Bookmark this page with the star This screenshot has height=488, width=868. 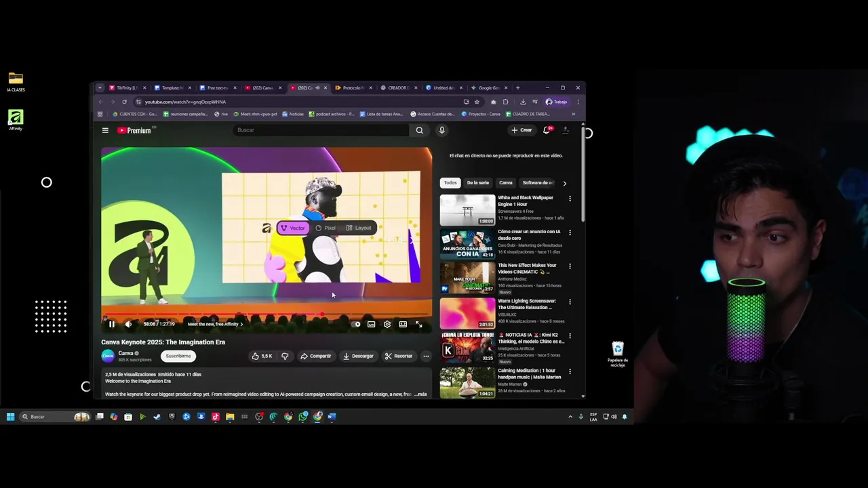click(x=477, y=102)
